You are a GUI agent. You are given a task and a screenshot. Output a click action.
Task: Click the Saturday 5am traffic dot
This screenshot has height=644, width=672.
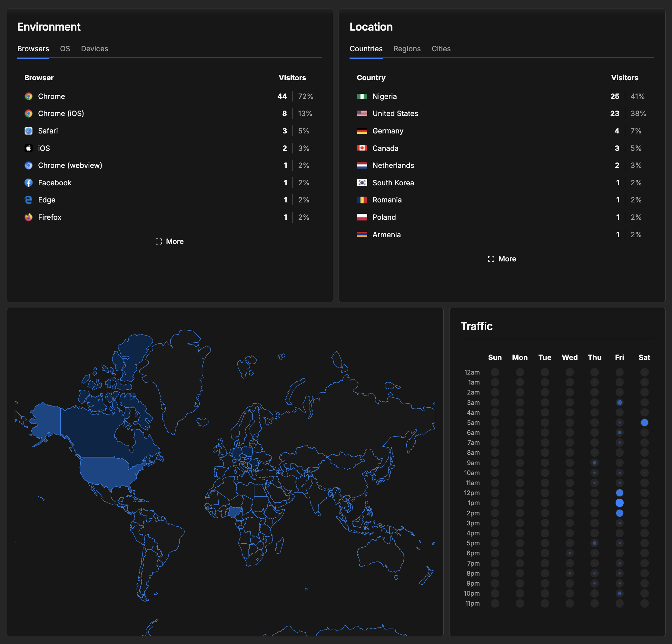coord(644,423)
